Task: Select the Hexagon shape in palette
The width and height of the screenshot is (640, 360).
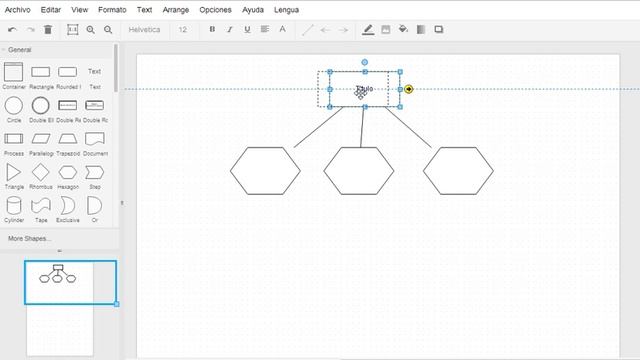Action: click(x=68, y=172)
